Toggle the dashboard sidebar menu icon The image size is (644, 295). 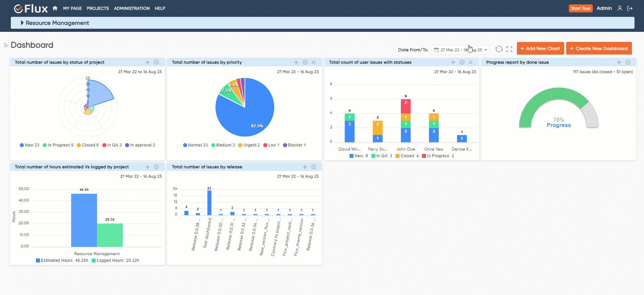tap(6, 45)
